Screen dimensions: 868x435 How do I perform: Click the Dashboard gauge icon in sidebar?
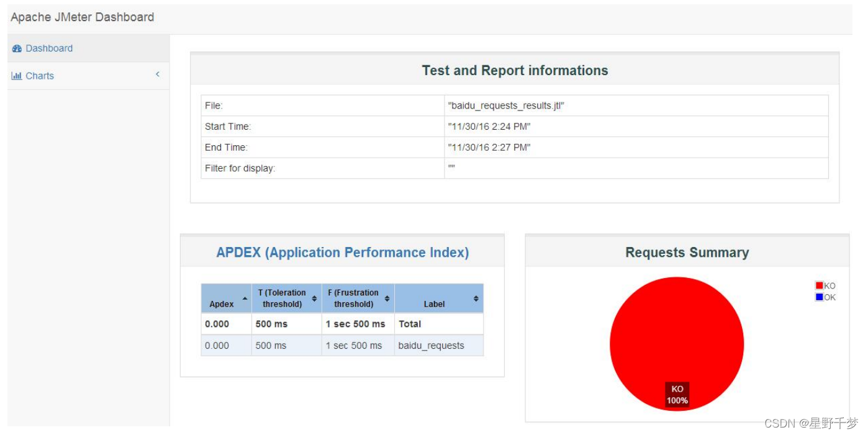17,48
